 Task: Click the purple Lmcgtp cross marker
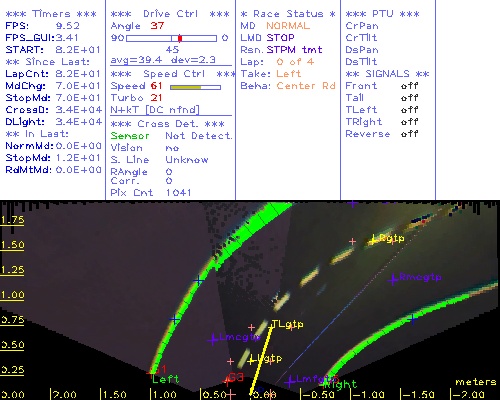213,340
